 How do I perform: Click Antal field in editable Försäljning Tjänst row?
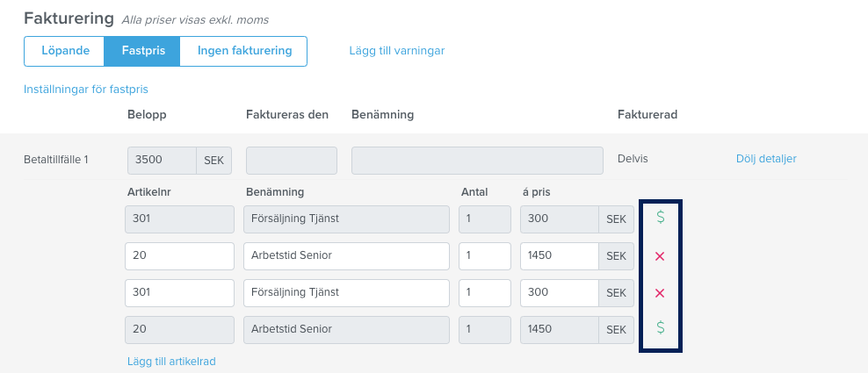pos(485,293)
